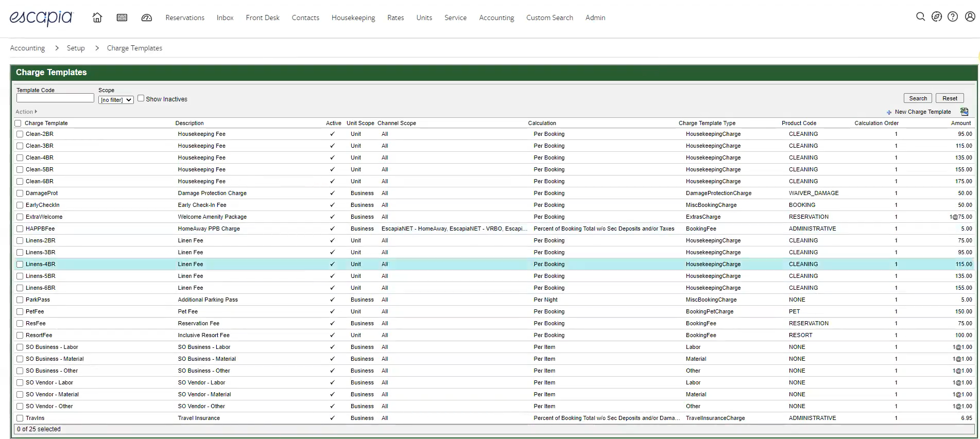Open the Reservations menu

point(185,17)
